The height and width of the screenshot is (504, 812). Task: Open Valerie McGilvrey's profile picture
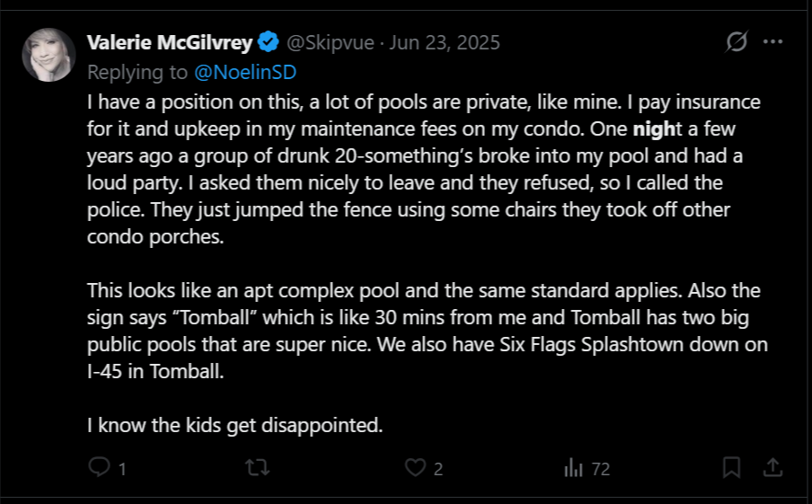coord(49,55)
